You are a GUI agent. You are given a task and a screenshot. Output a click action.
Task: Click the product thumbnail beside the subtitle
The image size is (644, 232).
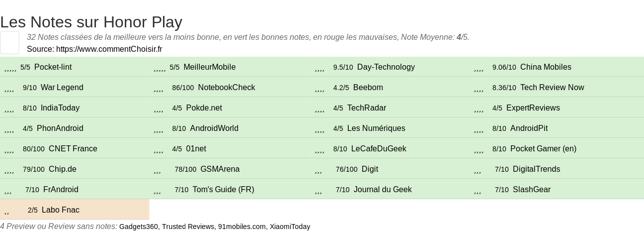9,42
